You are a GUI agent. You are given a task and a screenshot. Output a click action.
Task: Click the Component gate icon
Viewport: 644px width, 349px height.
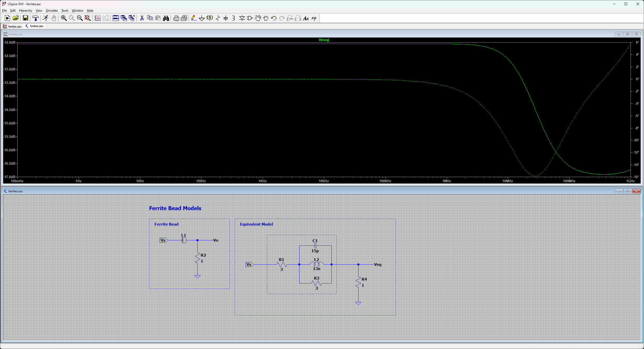tap(250, 18)
